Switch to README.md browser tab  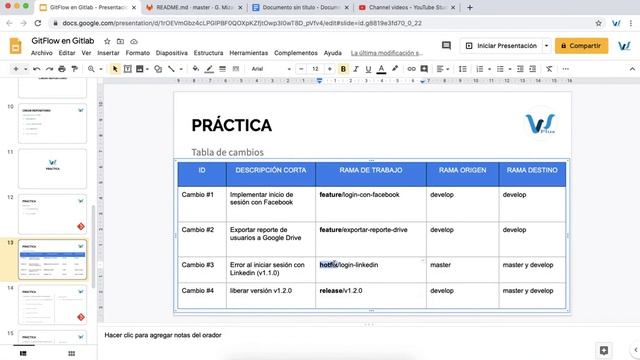coord(194,7)
